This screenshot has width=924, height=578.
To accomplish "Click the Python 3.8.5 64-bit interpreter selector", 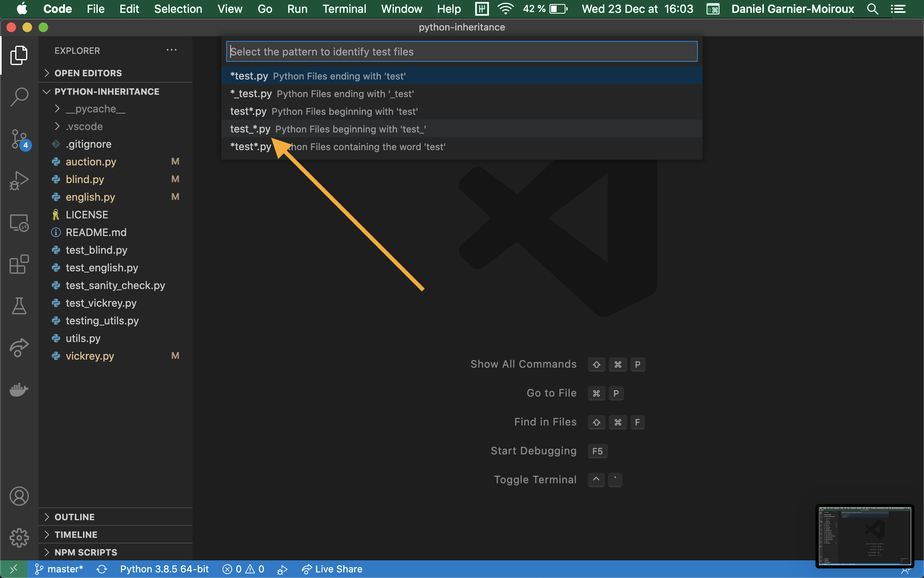I will pyautogui.click(x=164, y=569).
